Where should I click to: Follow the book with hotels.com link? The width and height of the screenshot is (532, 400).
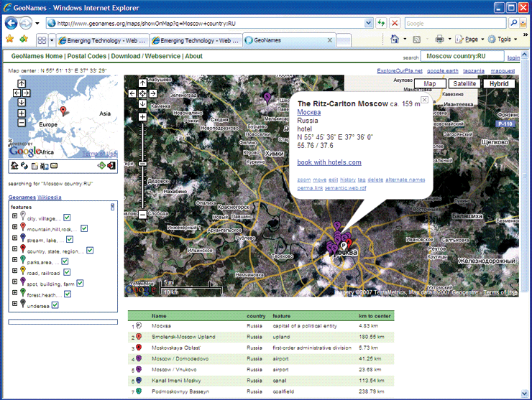(x=329, y=162)
